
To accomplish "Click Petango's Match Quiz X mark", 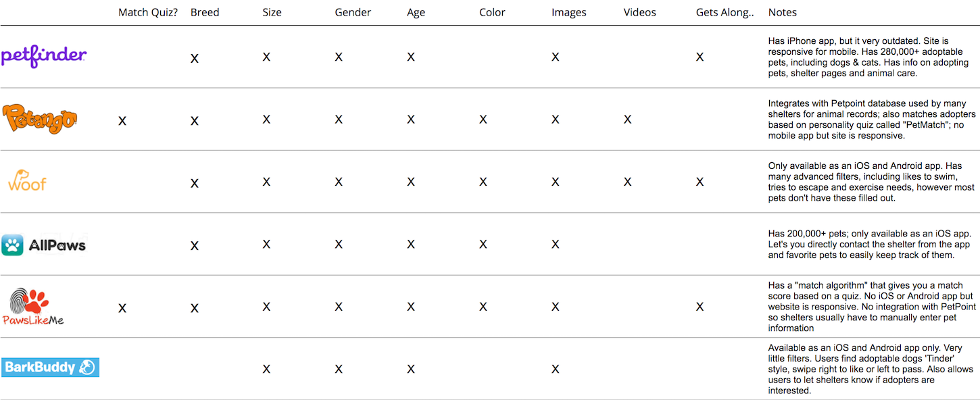I will (x=122, y=121).
